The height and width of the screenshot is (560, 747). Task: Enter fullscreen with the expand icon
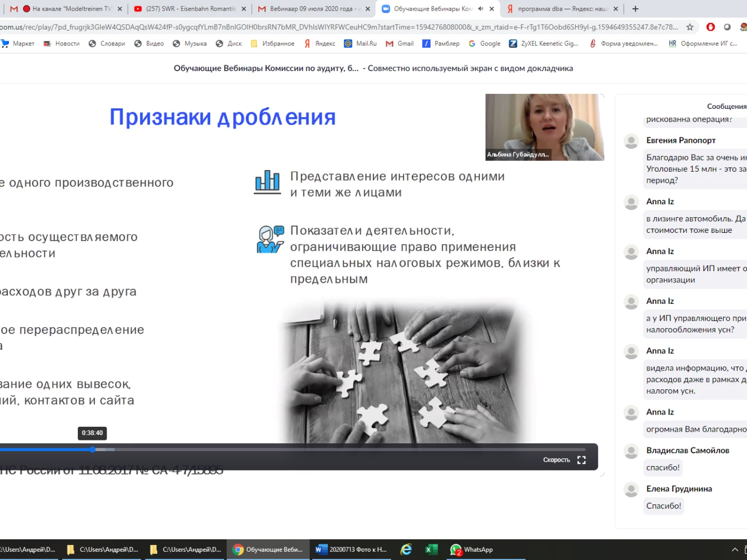(582, 460)
